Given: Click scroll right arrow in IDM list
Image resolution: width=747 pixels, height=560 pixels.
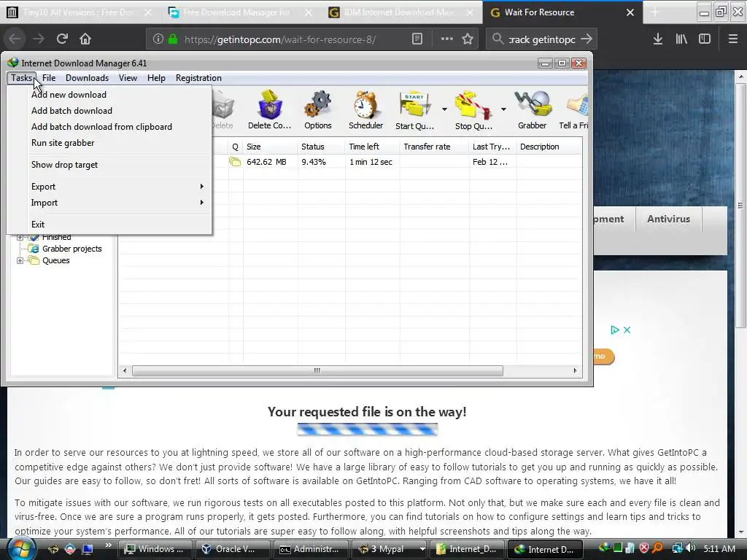Looking at the screenshot, I should click(x=575, y=370).
